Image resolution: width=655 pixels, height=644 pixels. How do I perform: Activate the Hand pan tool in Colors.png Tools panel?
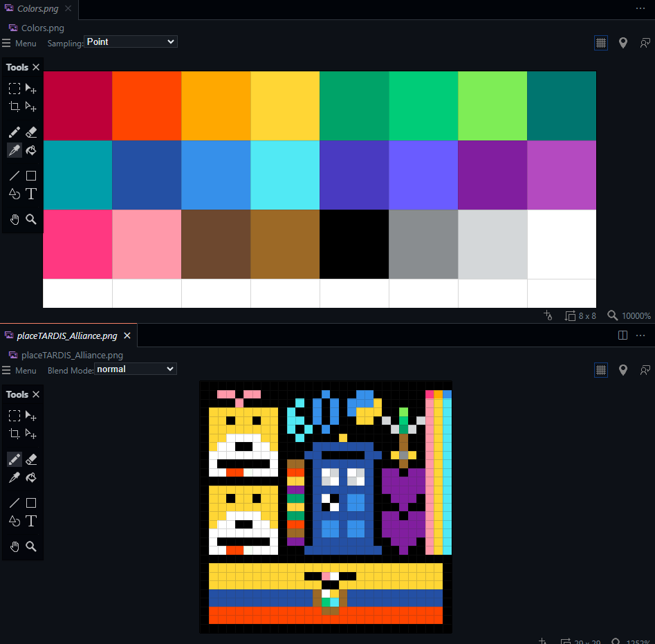pyautogui.click(x=15, y=219)
